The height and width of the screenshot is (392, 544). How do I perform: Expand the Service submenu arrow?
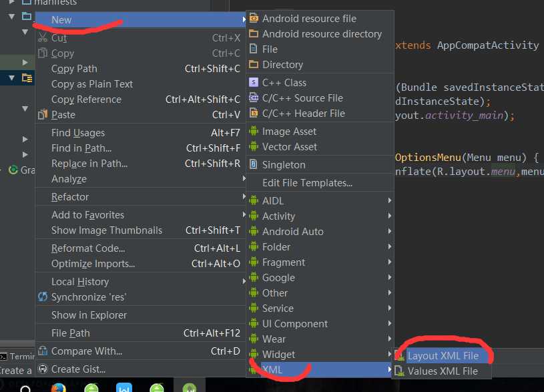[x=390, y=308]
